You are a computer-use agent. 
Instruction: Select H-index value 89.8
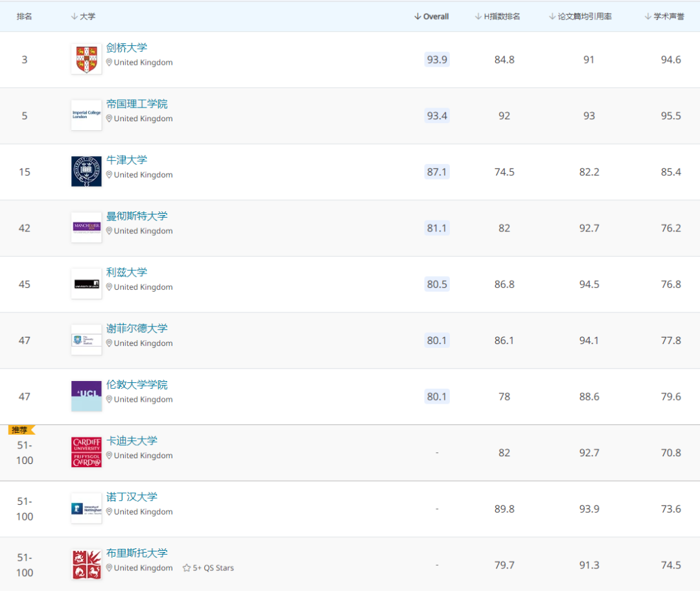504,509
